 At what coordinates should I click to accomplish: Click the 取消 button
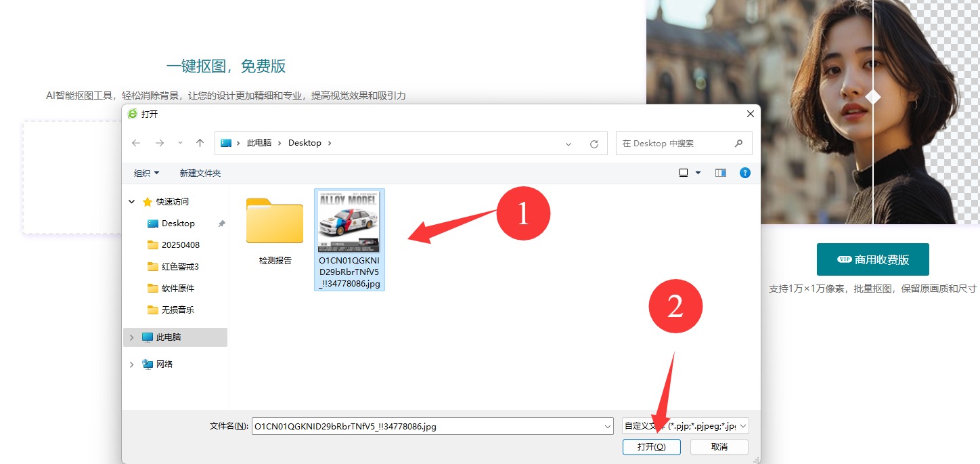coord(719,447)
